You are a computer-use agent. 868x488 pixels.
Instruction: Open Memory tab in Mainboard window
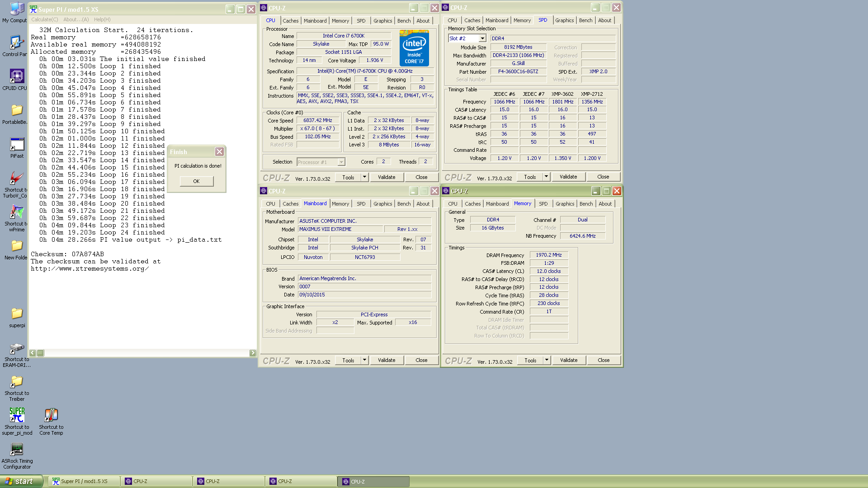(x=340, y=204)
